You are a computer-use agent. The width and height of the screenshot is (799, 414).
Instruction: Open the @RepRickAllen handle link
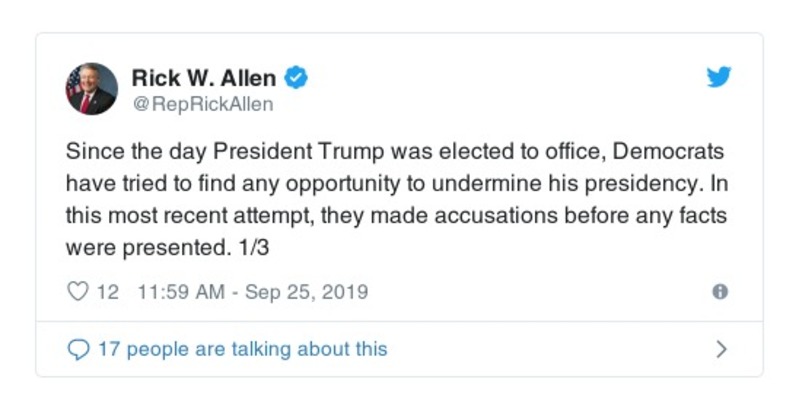point(203,104)
